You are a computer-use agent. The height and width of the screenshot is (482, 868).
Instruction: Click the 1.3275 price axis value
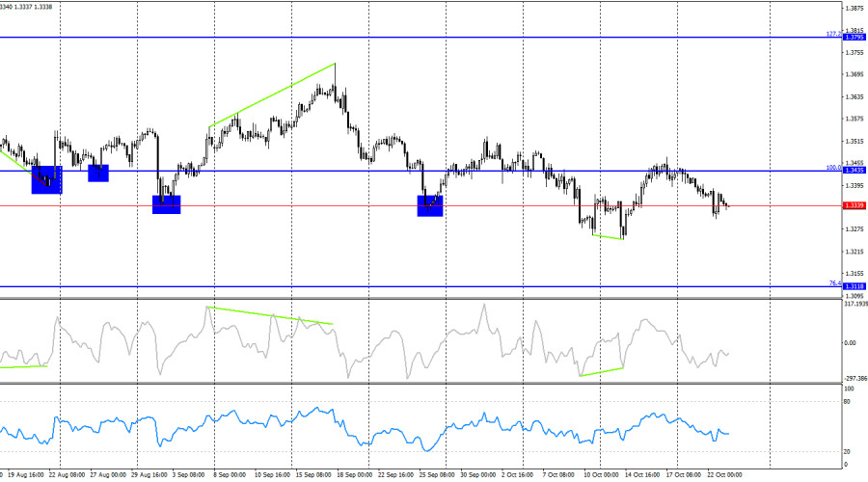(x=854, y=229)
